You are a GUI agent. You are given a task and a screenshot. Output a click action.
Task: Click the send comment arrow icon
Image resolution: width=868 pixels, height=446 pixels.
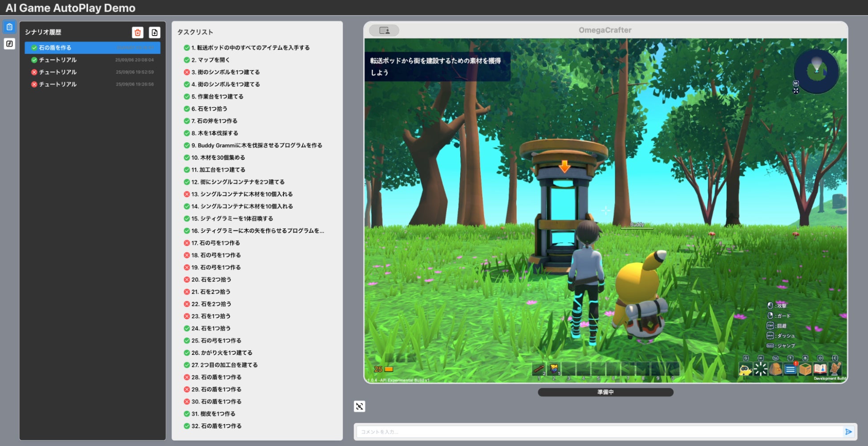coord(848,432)
